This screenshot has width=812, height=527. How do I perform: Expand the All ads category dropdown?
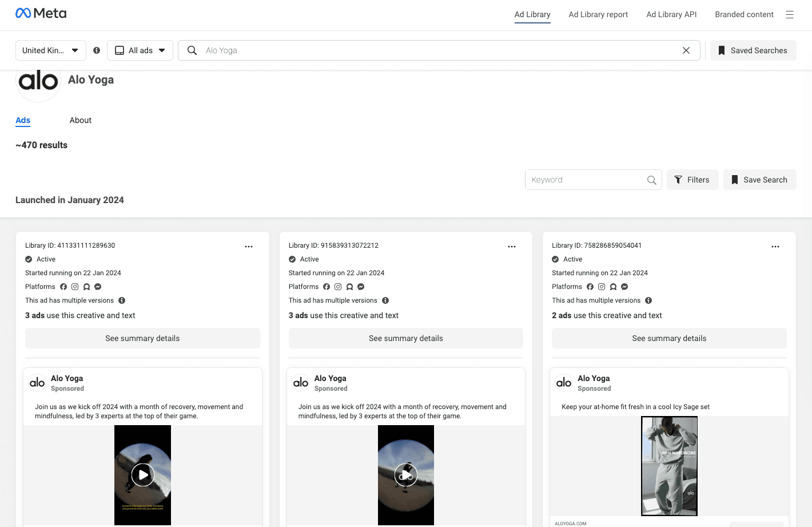tap(140, 50)
